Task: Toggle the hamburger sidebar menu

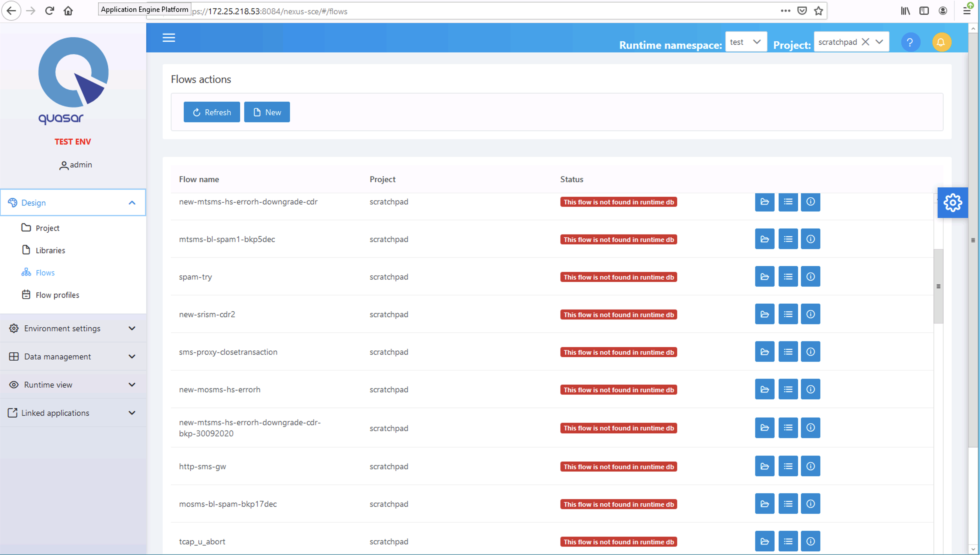Action: pos(169,37)
